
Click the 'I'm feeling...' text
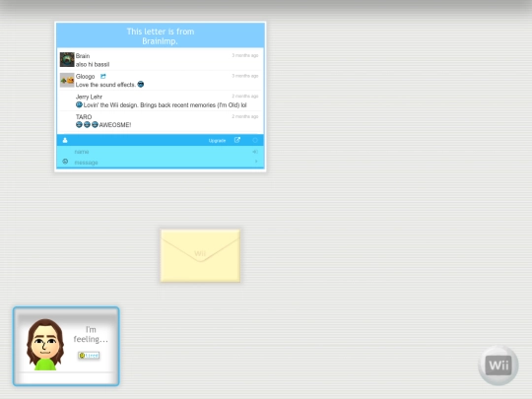click(x=91, y=334)
